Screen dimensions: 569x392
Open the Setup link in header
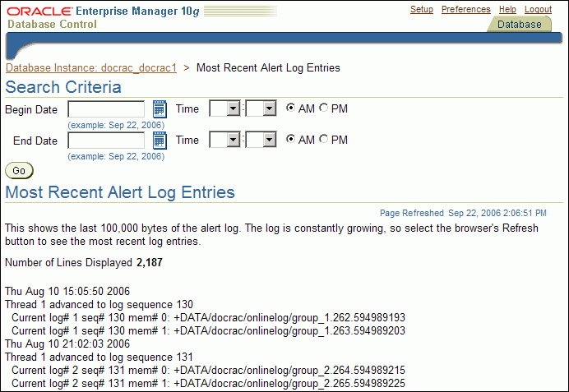pyautogui.click(x=422, y=10)
